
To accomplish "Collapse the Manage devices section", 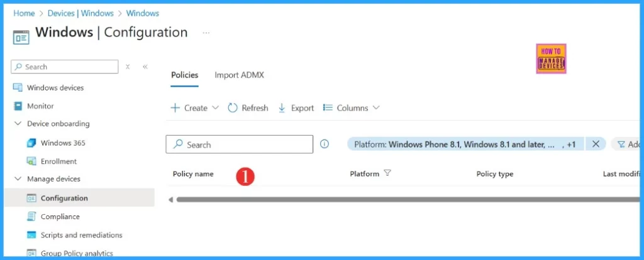I will pyautogui.click(x=18, y=179).
